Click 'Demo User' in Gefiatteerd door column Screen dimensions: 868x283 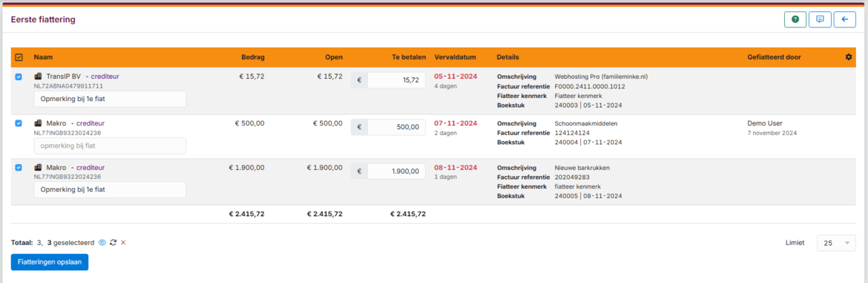tap(765, 123)
